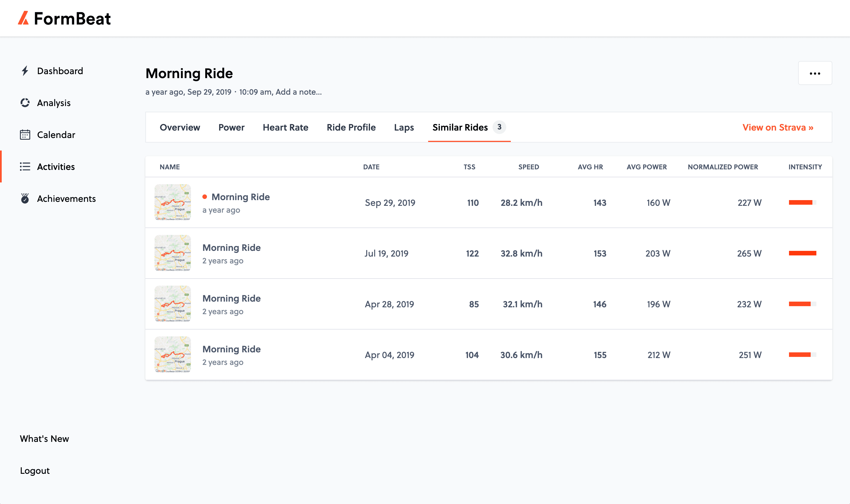
Task: Click the Dashboard lightning bolt icon
Action: (25, 71)
